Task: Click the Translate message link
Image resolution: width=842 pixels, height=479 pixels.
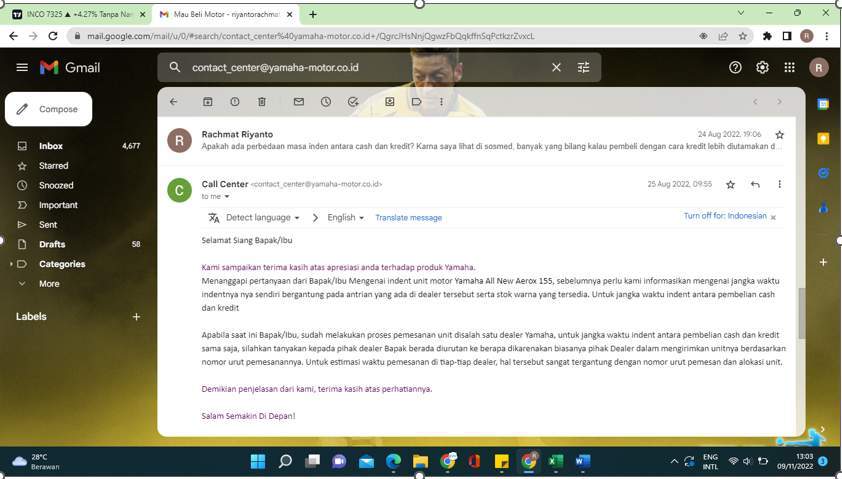Action: tap(408, 217)
